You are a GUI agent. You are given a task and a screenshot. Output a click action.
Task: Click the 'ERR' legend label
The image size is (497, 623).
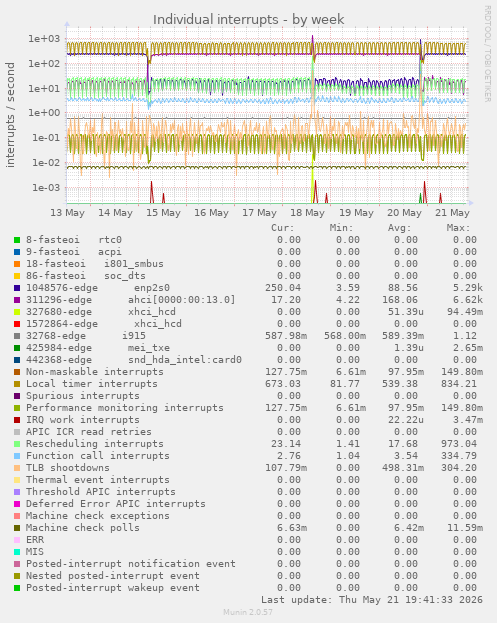pos(35,540)
